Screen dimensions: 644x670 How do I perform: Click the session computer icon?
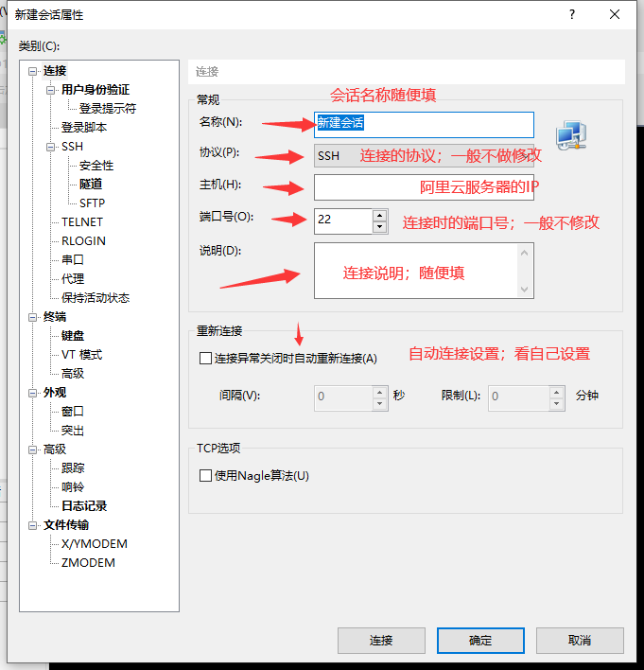click(x=571, y=135)
